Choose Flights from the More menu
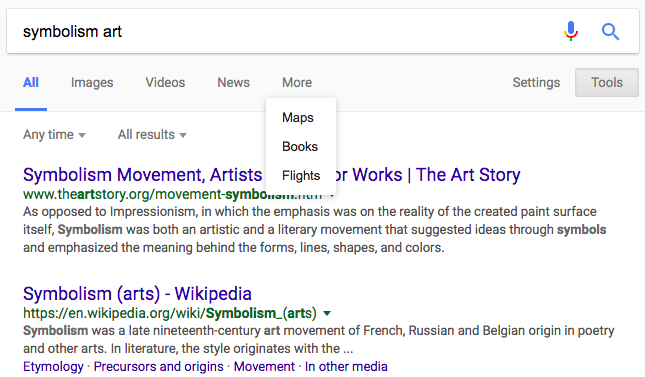Screen dimensions: 645x377 (x=301, y=176)
